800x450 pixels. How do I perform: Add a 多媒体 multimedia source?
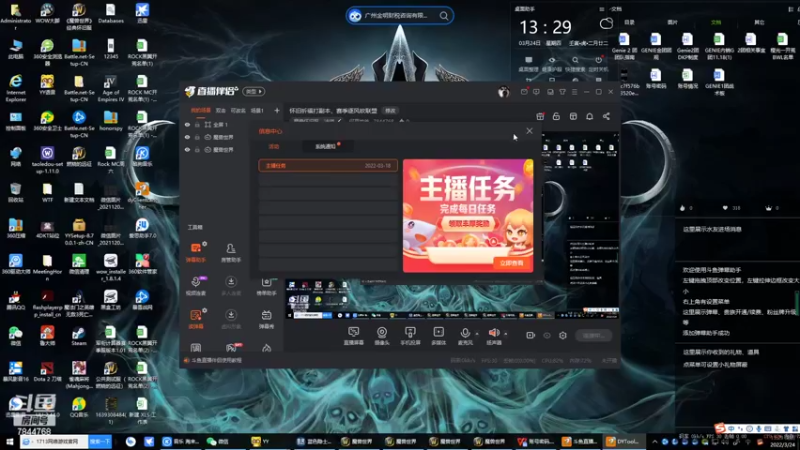pyautogui.click(x=438, y=336)
